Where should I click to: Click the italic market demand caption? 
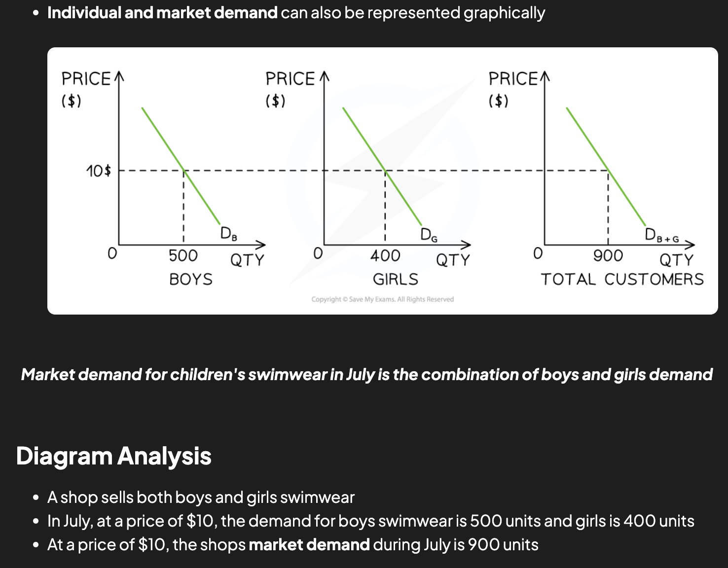(x=366, y=375)
